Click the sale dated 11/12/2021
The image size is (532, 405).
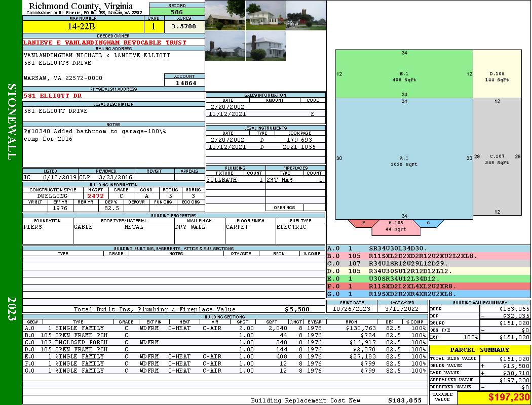pos(265,114)
